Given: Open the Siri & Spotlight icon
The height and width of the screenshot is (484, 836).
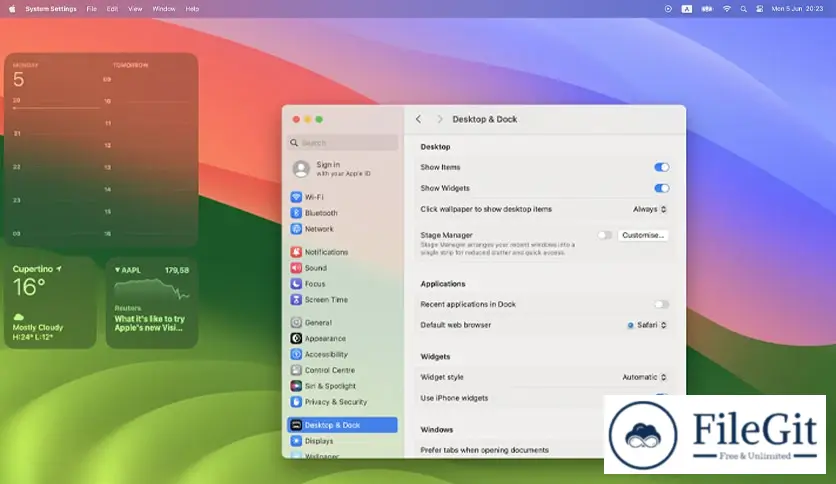Looking at the screenshot, I should tap(296, 386).
